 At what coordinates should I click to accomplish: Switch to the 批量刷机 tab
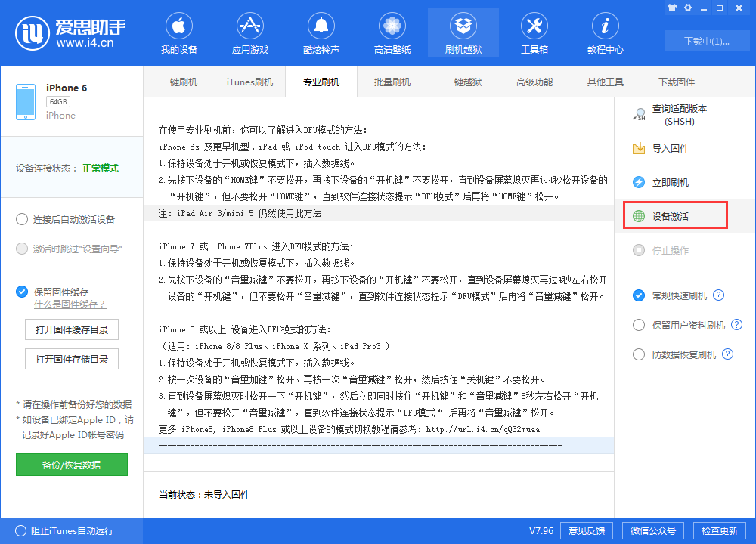[392, 82]
